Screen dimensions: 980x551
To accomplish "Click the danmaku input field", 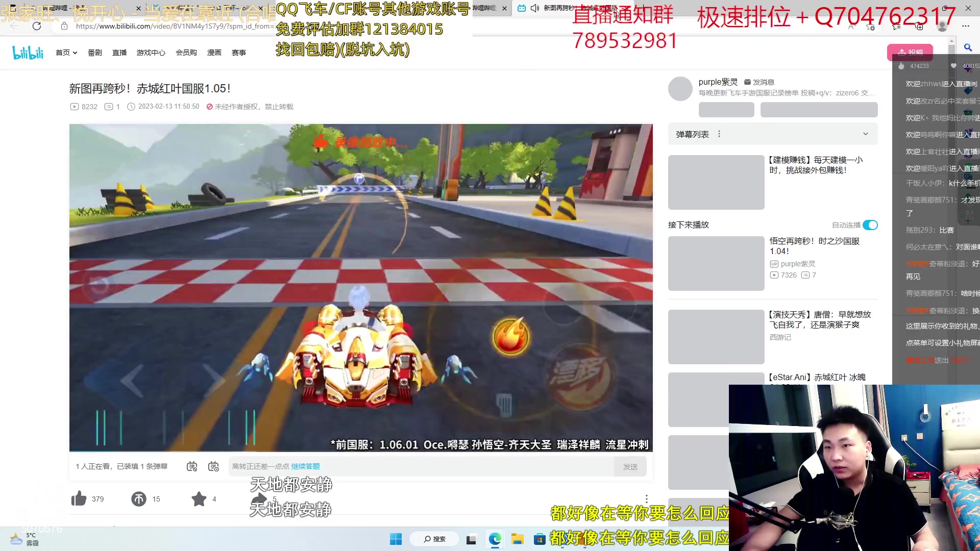I will (x=422, y=466).
